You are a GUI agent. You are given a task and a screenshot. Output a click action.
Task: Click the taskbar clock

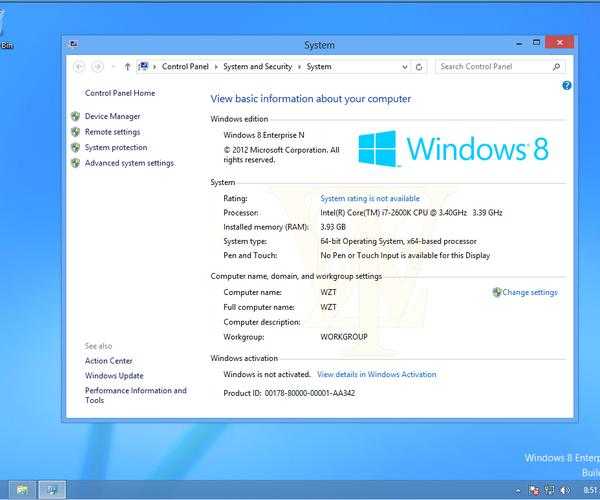click(591, 490)
